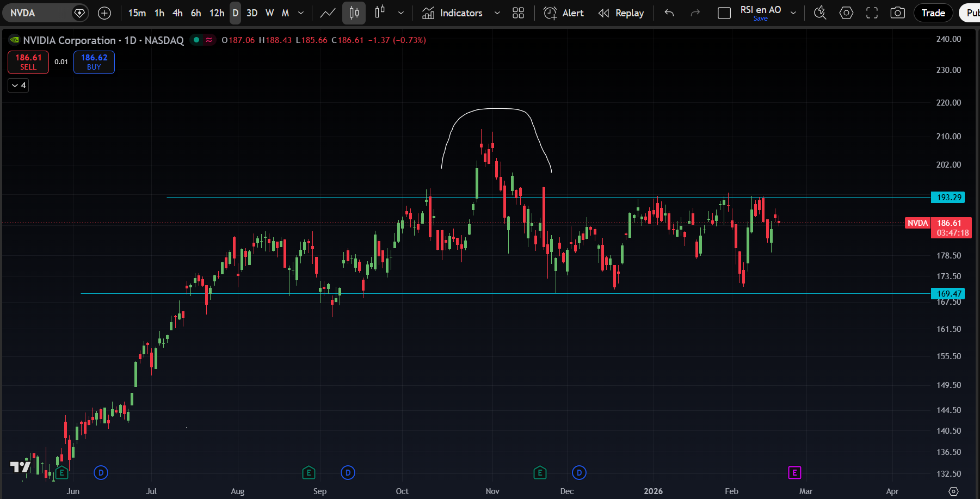The height and width of the screenshot is (499, 980).
Task: Enter fullscreen mode
Action: [872, 13]
